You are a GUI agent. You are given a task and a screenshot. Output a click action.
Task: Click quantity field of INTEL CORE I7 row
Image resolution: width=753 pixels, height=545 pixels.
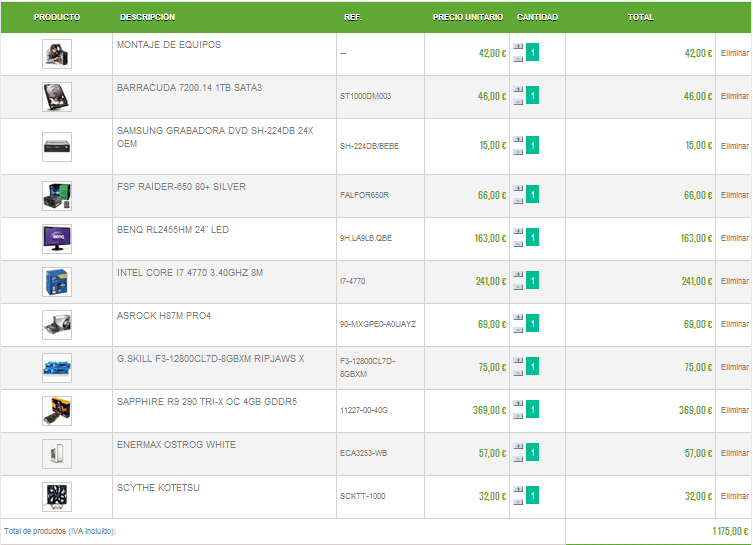(532, 280)
